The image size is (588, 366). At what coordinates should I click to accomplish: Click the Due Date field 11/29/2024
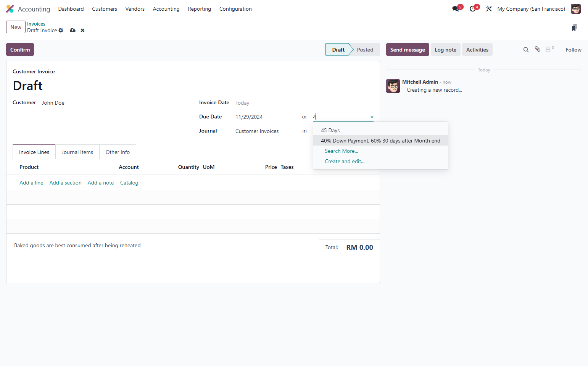[265, 117]
